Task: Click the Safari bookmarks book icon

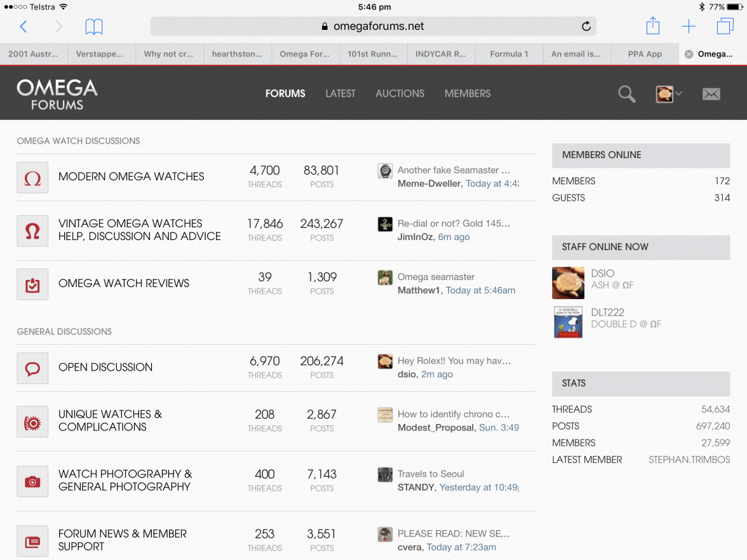Action: click(x=94, y=27)
